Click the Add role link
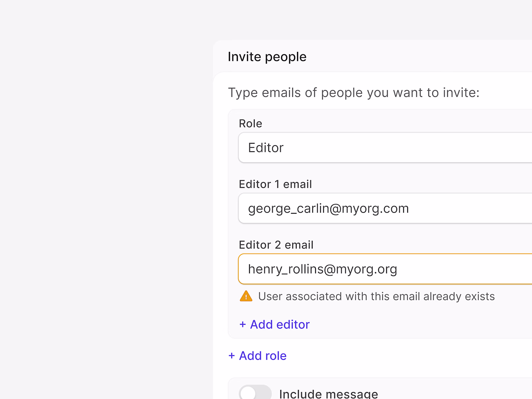The width and height of the screenshot is (532, 399). (x=257, y=356)
